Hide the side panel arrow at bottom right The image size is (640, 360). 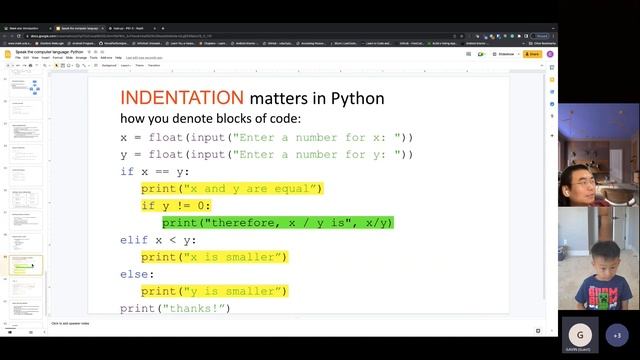point(552,331)
